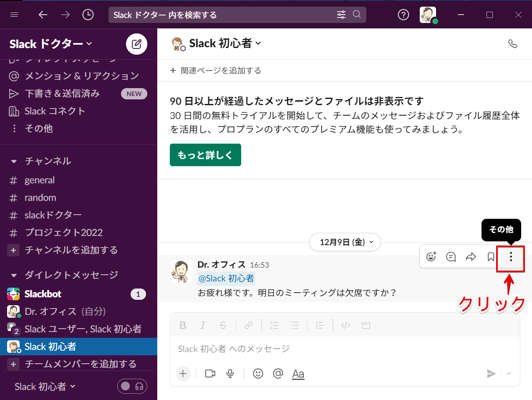Image resolution: width=532 pixels, height=400 pixels.
Task: Reply in thread to Dr. オフィス's message
Action: (x=451, y=256)
